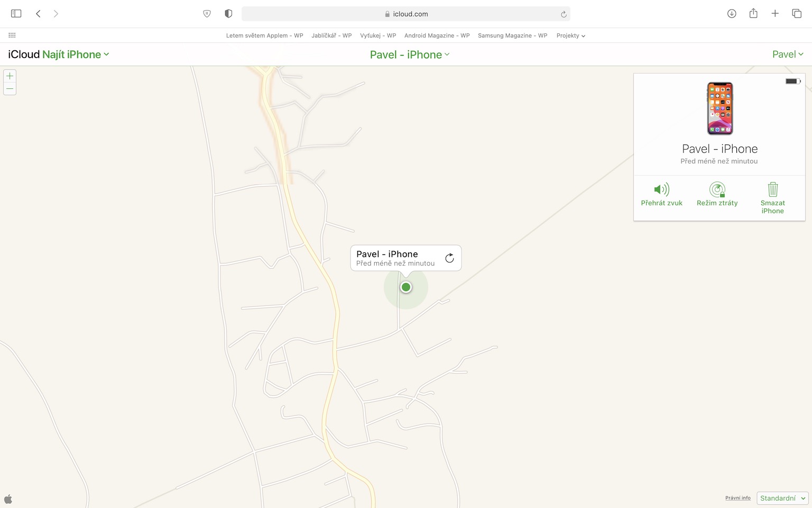This screenshot has width=812, height=508.
Task: Check the battery level indicator
Action: point(793,81)
